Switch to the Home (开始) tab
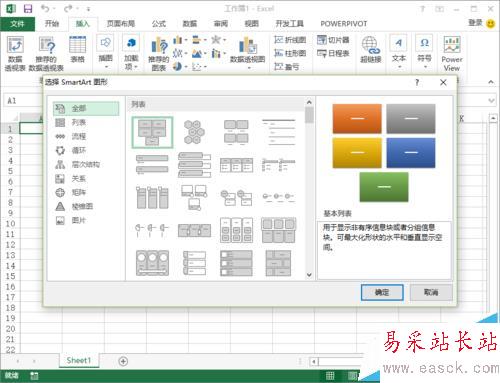This screenshot has height=383, width=500. (x=52, y=24)
